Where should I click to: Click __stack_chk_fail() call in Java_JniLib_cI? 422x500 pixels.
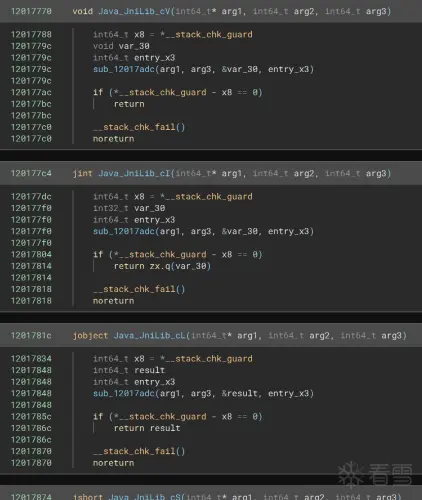139,289
